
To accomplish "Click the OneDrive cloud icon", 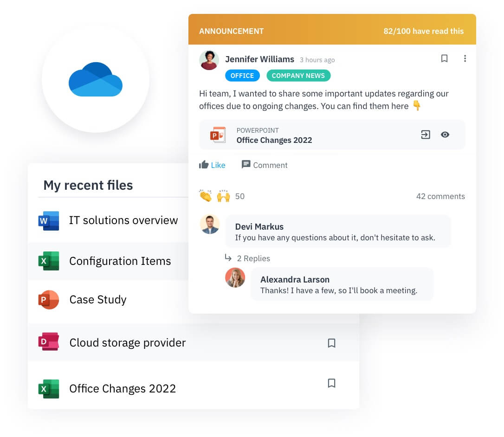I will [x=96, y=79].
